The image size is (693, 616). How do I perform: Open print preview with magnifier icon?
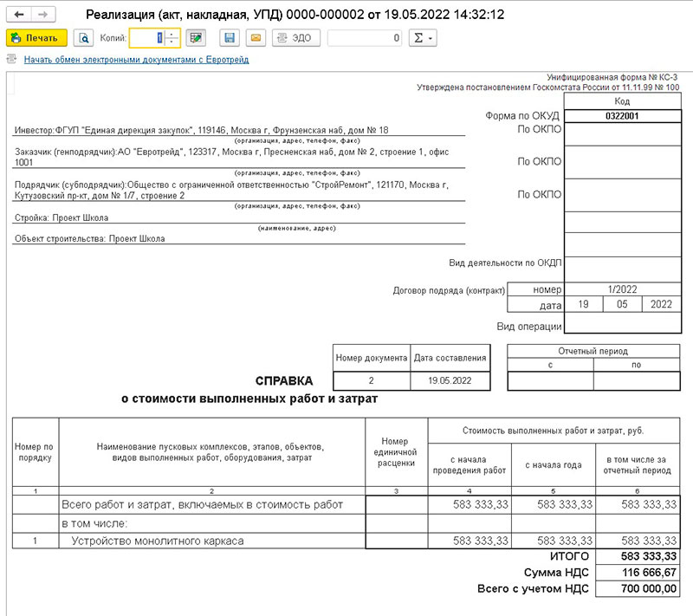click(83, 38)
